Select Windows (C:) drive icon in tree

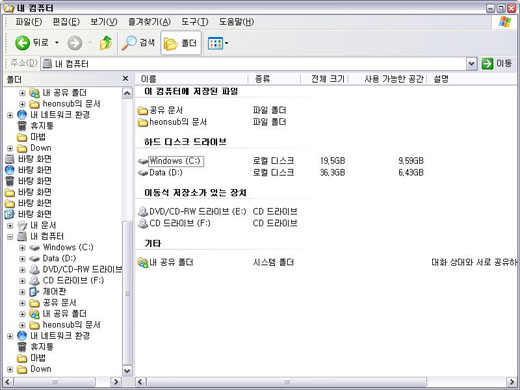(x=34, y=248)
